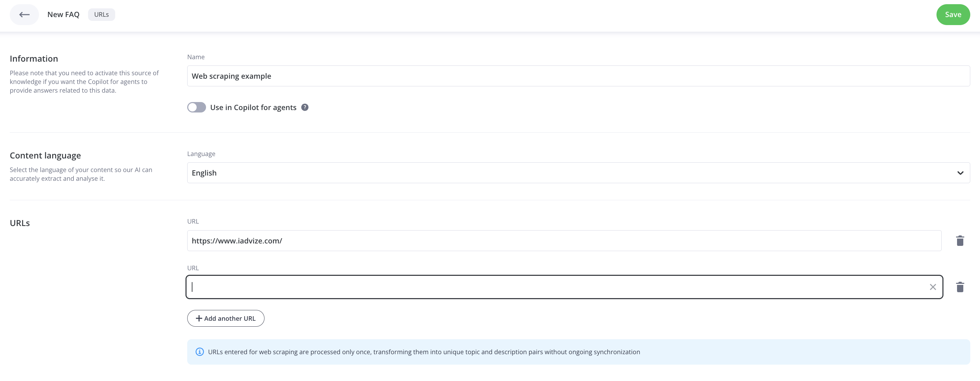This screenshot has width=980, height=381.
Task: Delete the empty second URL row
Action: coord(960,287)
